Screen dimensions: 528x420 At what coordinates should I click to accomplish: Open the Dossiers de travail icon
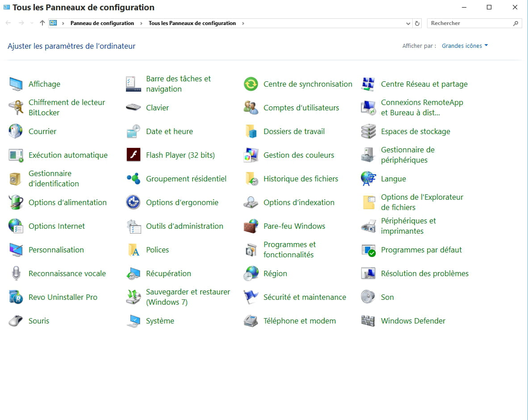(x=251, y=131)
